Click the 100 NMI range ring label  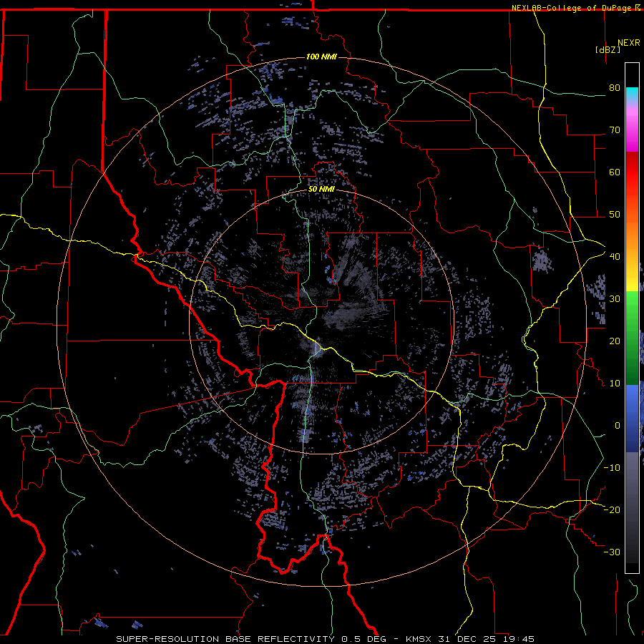click(x=321, y=57)
